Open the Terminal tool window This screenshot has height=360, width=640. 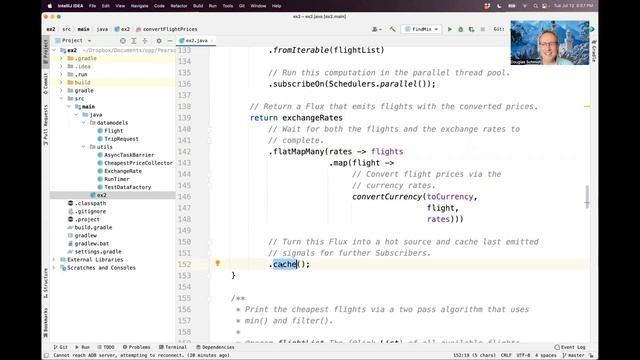tap(173, 347)
